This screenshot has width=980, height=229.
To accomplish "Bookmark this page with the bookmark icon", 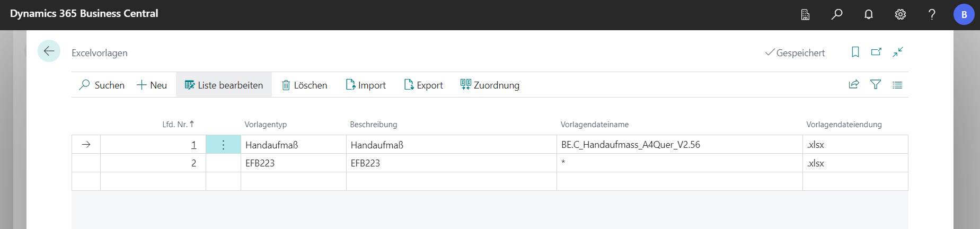I will (855, 52).
